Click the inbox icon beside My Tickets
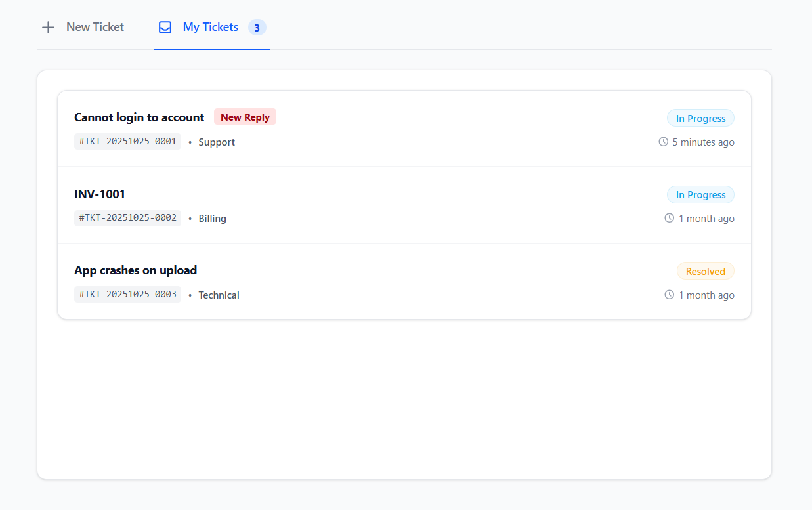This screenshot has height=510, width=812. [165, 28]
